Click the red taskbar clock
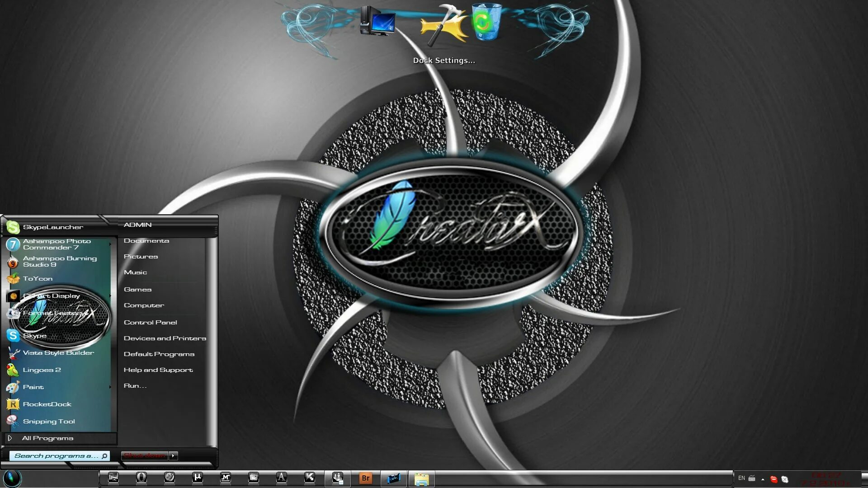 pyautogui.click(x=826, y=479)
